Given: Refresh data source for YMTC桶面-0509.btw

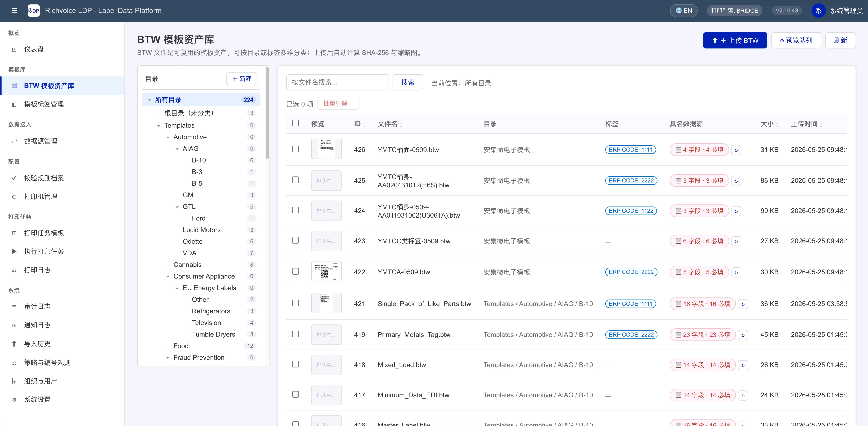Looking at the screenshot, I should pyautogui.click(x=736, y=150).
